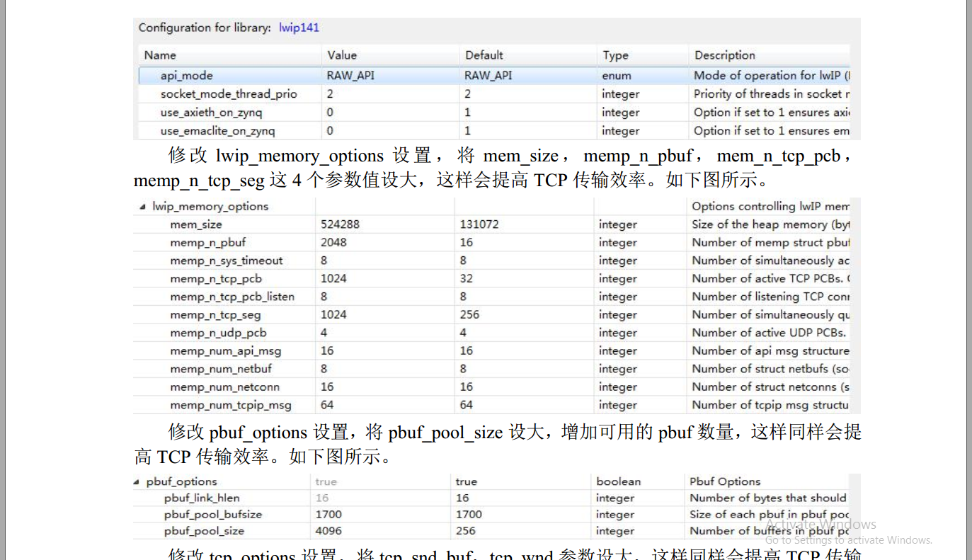Select the lwip_memory_options group label
The height and width of the screenshot is (560, 972).
(210, 207)
